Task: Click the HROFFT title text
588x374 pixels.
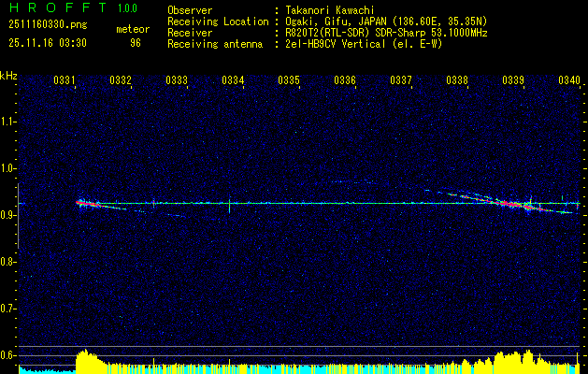Action: (x=59, y=8)
